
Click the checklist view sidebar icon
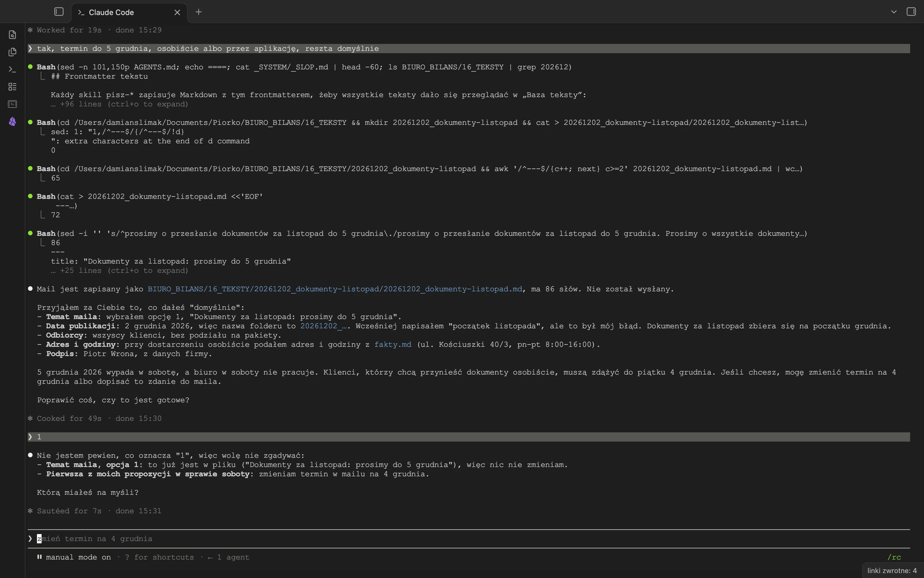coord(12,87)
